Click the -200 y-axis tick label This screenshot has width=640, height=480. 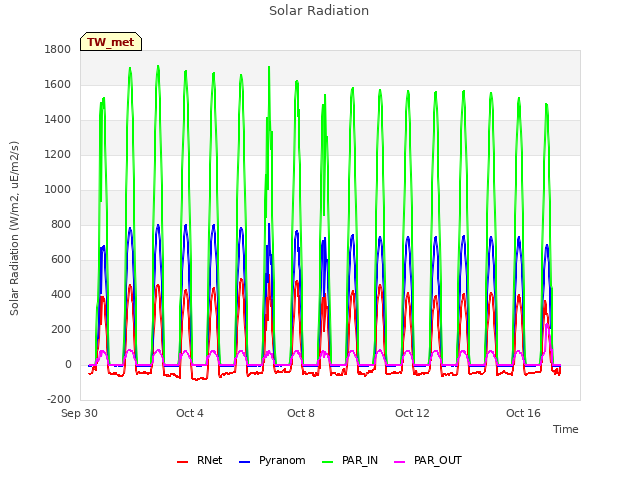click(59, 400)
